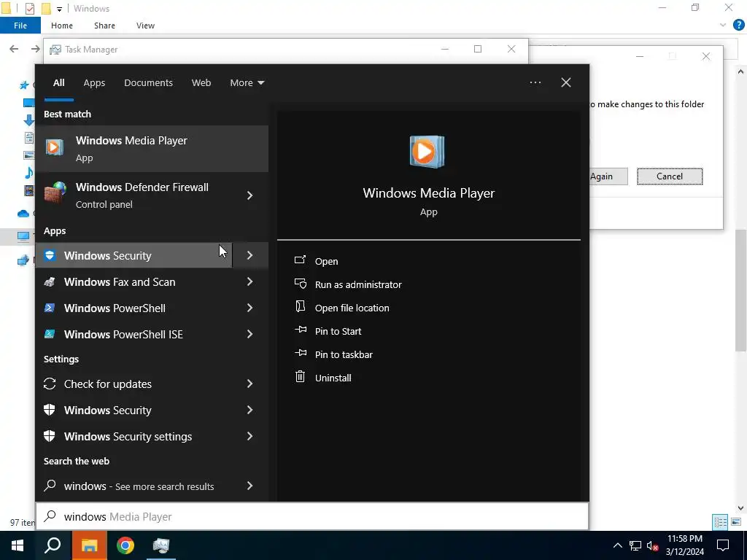Click Pin to taskbar option
The width and height of the screenshot is (747, 560).
[x=344, y=355]
